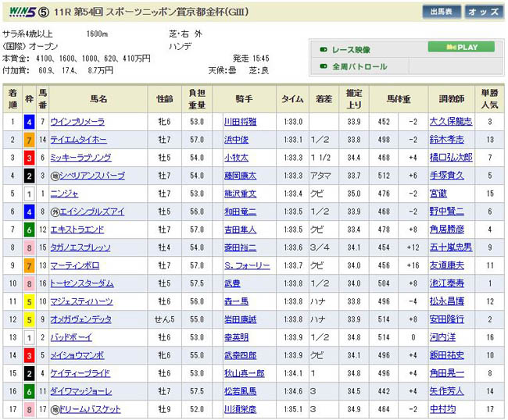Open trainer 矢作芳人 profile link
Screen dimensions: 508x420
click(x=446, y=390)
